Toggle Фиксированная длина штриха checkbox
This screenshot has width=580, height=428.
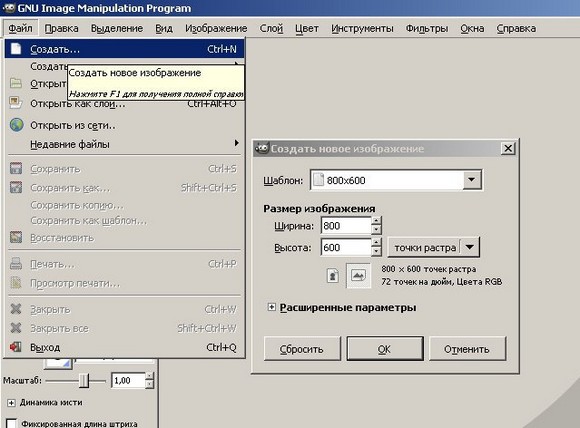tap(12, 423)
